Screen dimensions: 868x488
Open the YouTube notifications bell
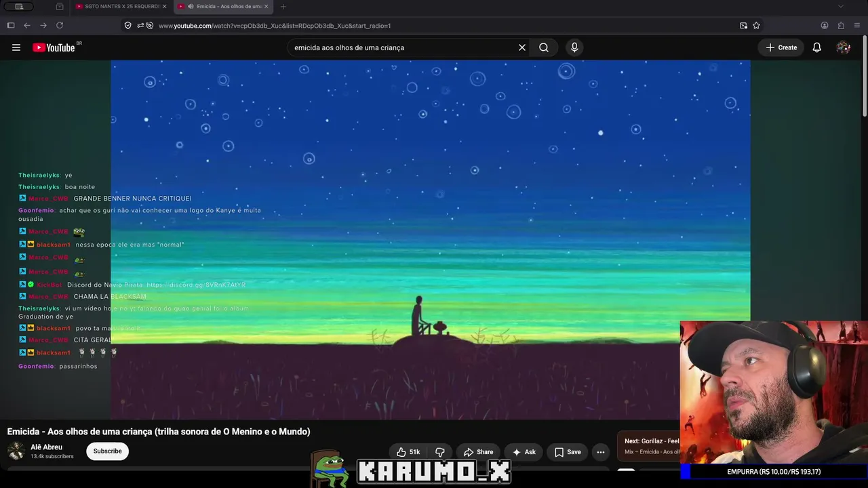pyautogui.click(x=817, y=47)
